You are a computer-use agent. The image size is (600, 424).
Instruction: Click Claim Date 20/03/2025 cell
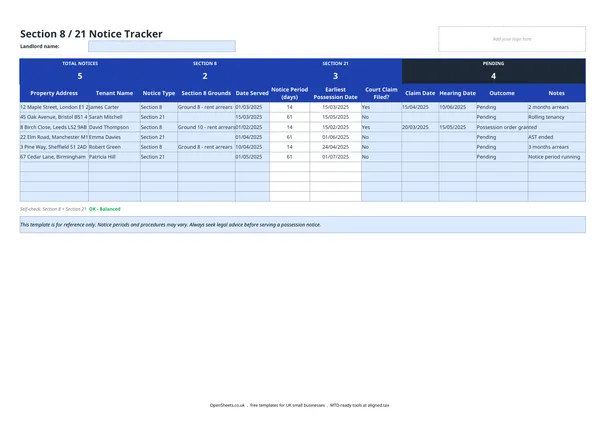pos(420,127)
